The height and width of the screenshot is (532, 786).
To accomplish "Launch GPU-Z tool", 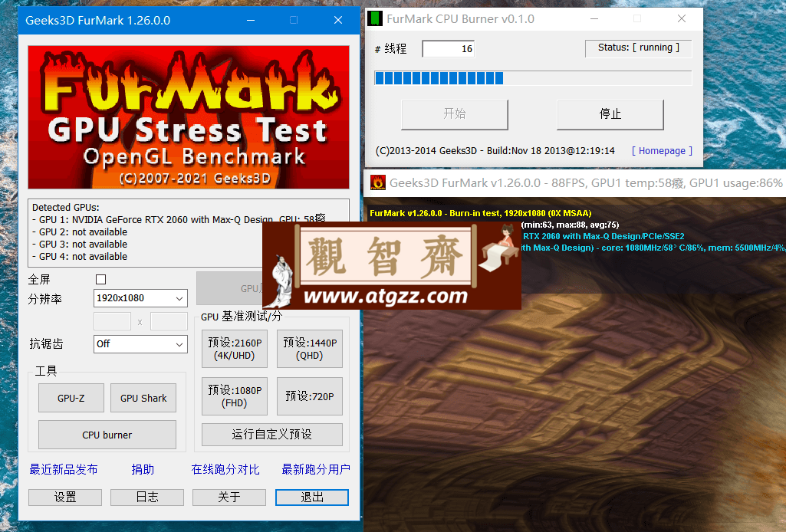I will click(71, 399).
